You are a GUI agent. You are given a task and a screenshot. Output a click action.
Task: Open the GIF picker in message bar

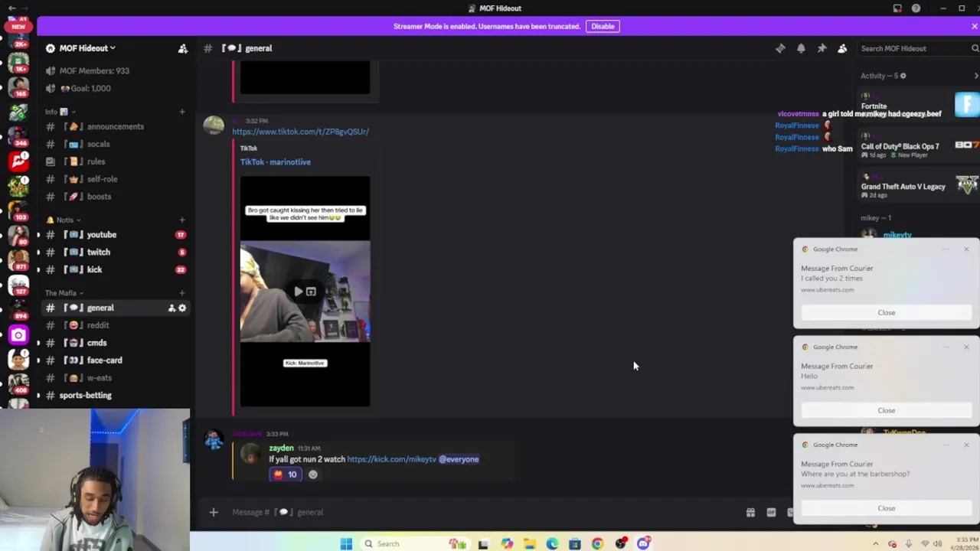point(771,512)
